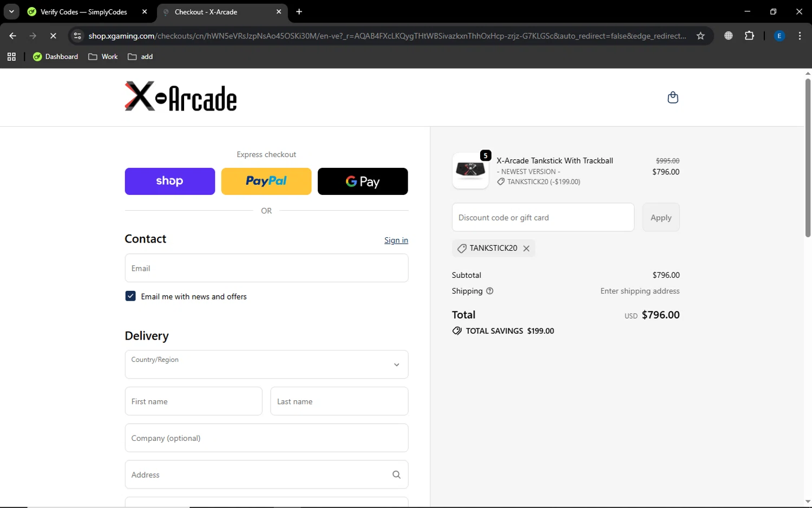This screenshot has height=508, width=812.
Task: Click the Enter shipping address text
Action: [640, 291]
